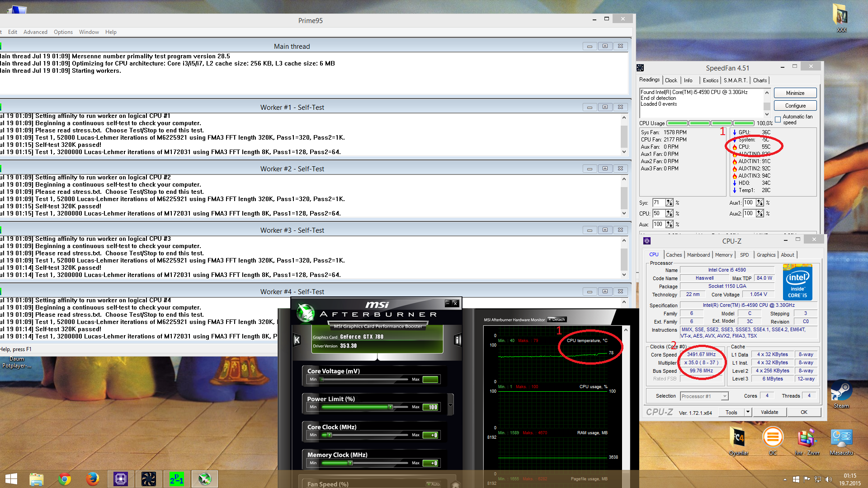Click the Aux1 speed spinner arrows
The image size is (868, 488).
point(760,202)
